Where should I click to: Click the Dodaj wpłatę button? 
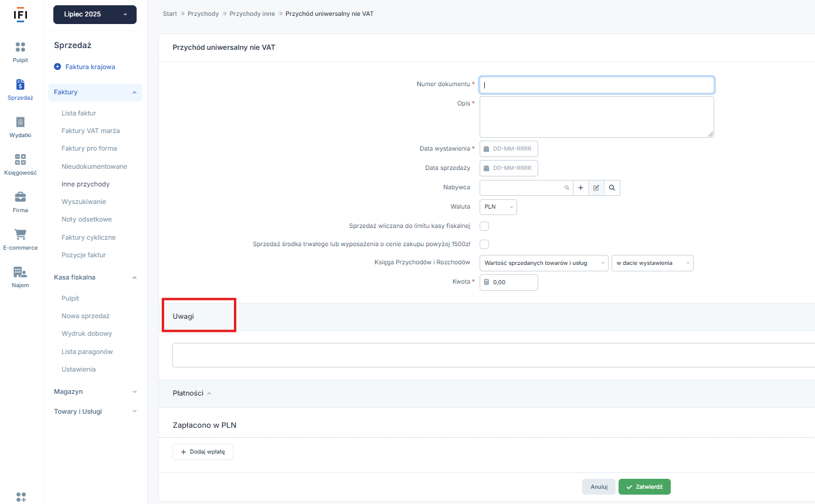tap(203, 452)
